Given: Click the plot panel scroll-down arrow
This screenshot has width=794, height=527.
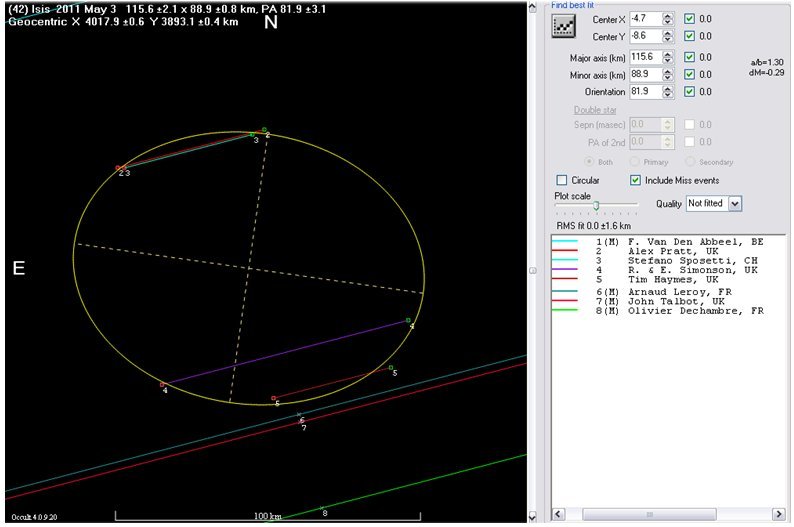Looking at the screenshot, I should point(534,516).
